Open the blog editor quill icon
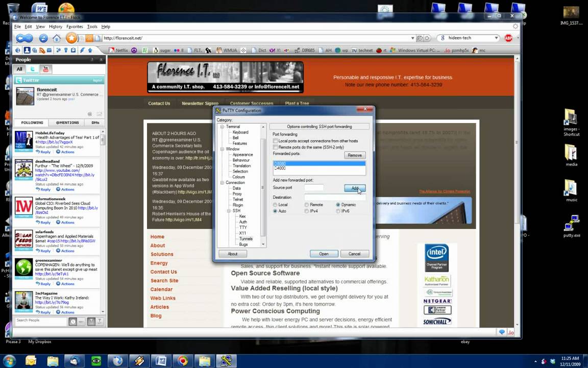 pos(82,50)
